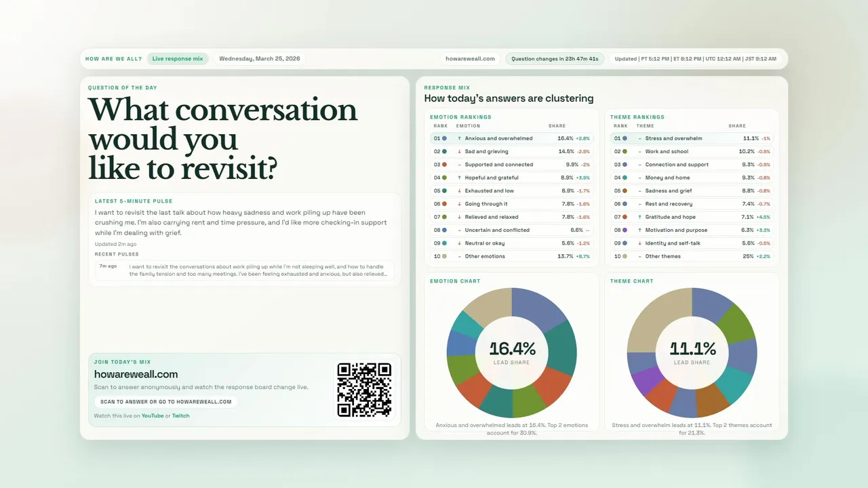This screenshot has height=488, width=868.
Task: Click the Gratitude and hope color dot
Action: pyautogui.click(x=625, y=217)
